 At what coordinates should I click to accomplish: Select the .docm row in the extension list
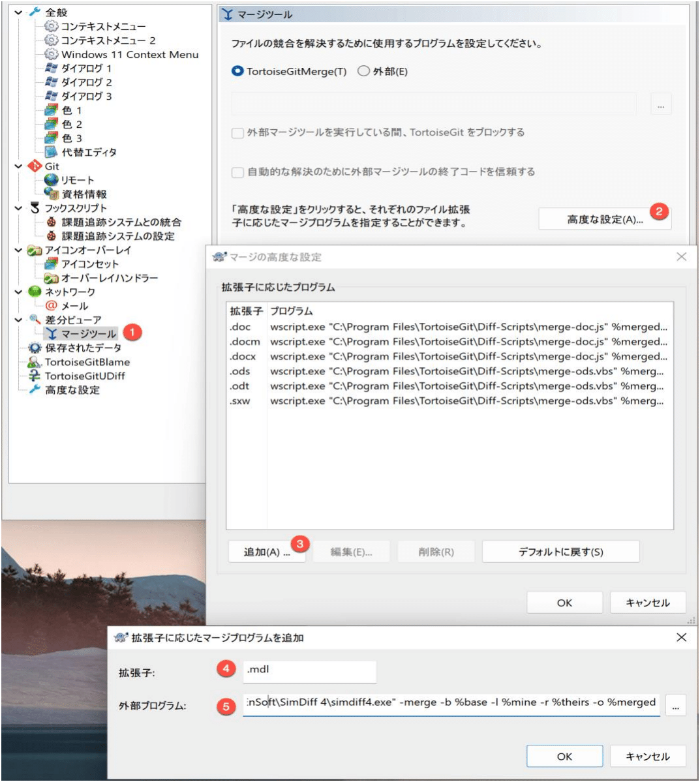pos(449,342)
